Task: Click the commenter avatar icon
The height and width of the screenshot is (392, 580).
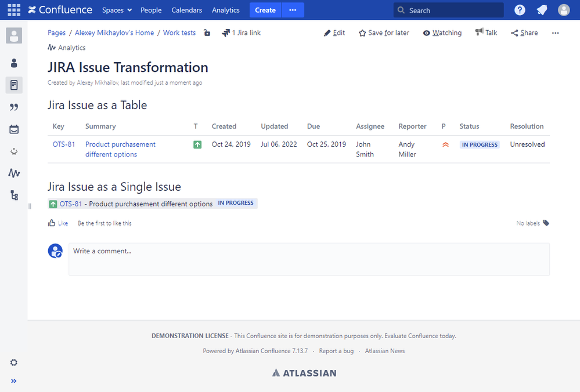Action: pos(55,251)
